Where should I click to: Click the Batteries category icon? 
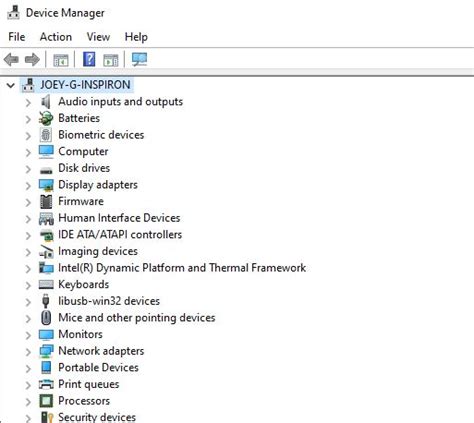click(46, 118)
